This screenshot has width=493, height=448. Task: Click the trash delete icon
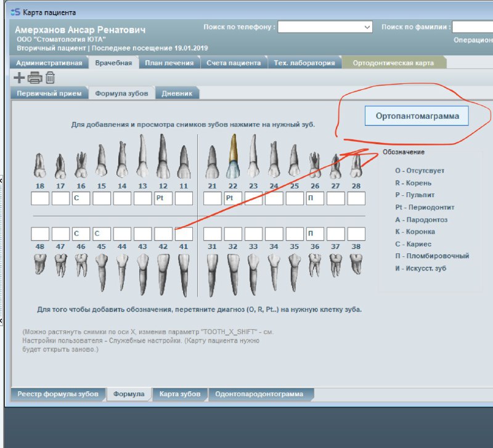50,78
